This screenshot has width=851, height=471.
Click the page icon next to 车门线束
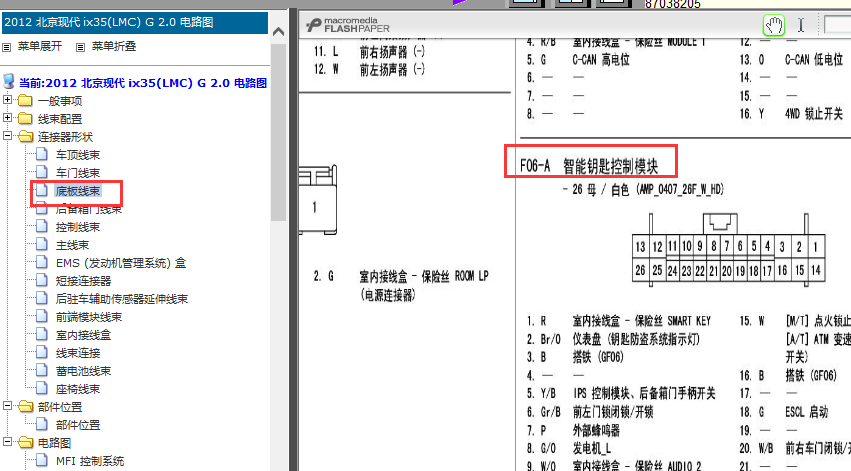point(42,172)
